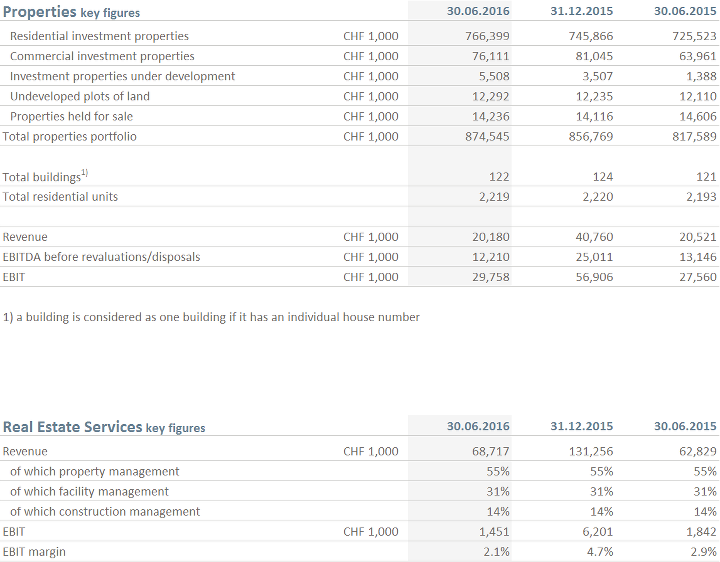Select the 40,760 revenue figure
Screen dimensions: 720x562
coord(595,237)
